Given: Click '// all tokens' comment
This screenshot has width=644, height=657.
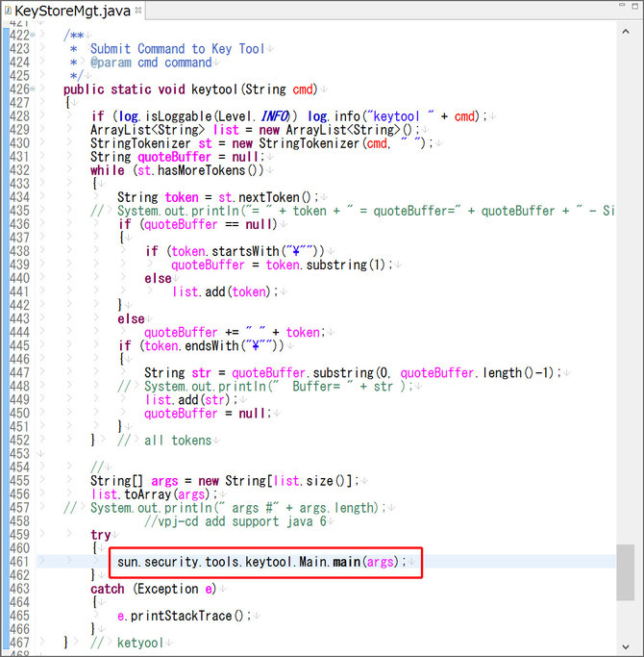Looking at the screenshot, I should 164,441.
